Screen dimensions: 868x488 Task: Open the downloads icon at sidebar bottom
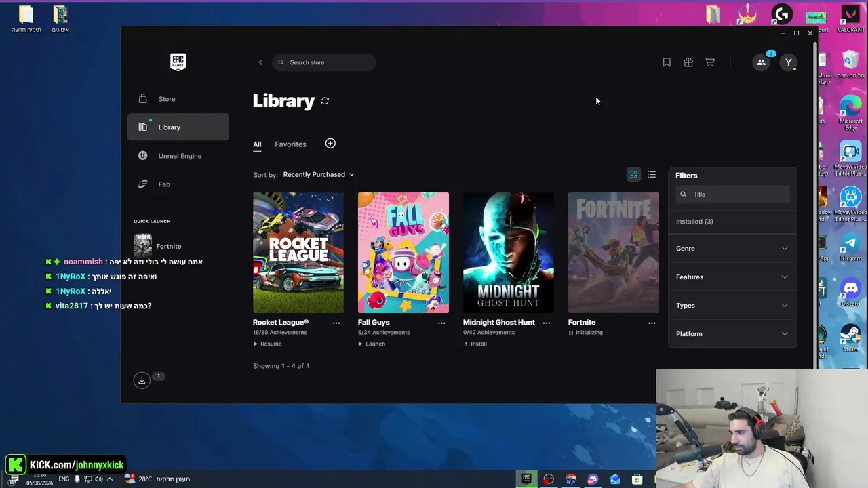142,380
